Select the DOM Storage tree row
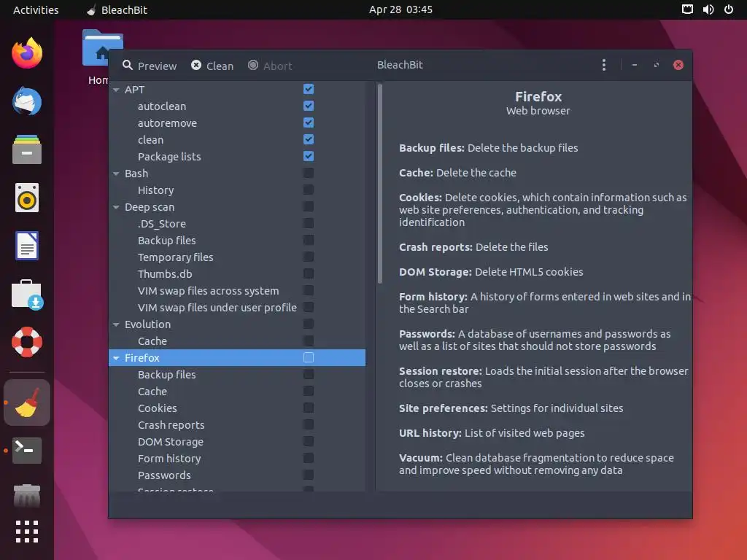 point(237,441)
